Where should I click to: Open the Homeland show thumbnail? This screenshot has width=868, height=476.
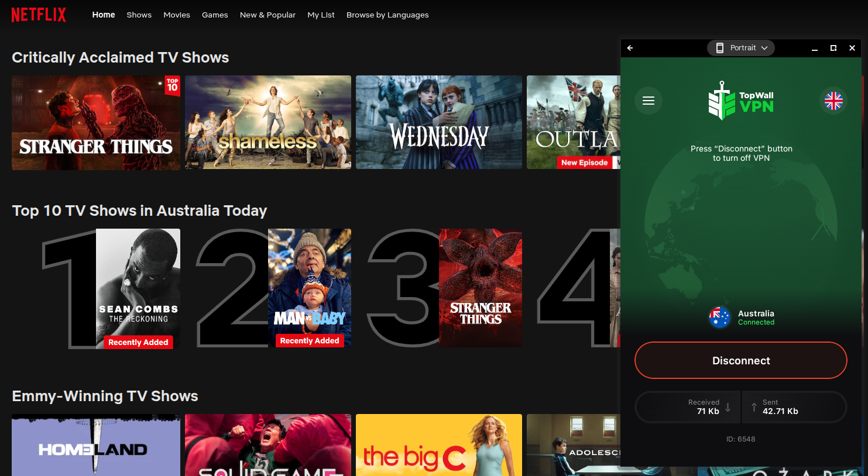click(96, 445)
